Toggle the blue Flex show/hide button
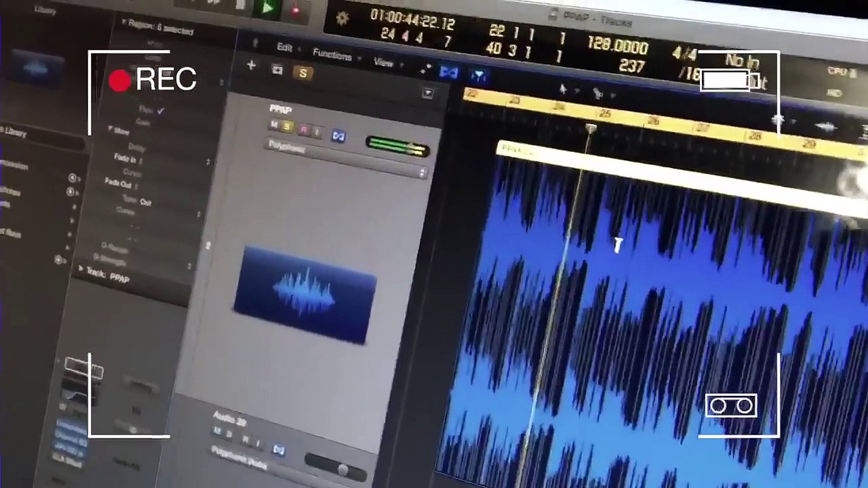The image size is (868, 488). point(449,72)
